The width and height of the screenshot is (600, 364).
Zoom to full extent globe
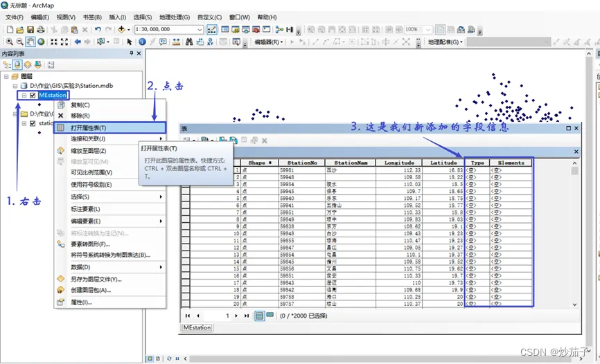pos(41,42)
